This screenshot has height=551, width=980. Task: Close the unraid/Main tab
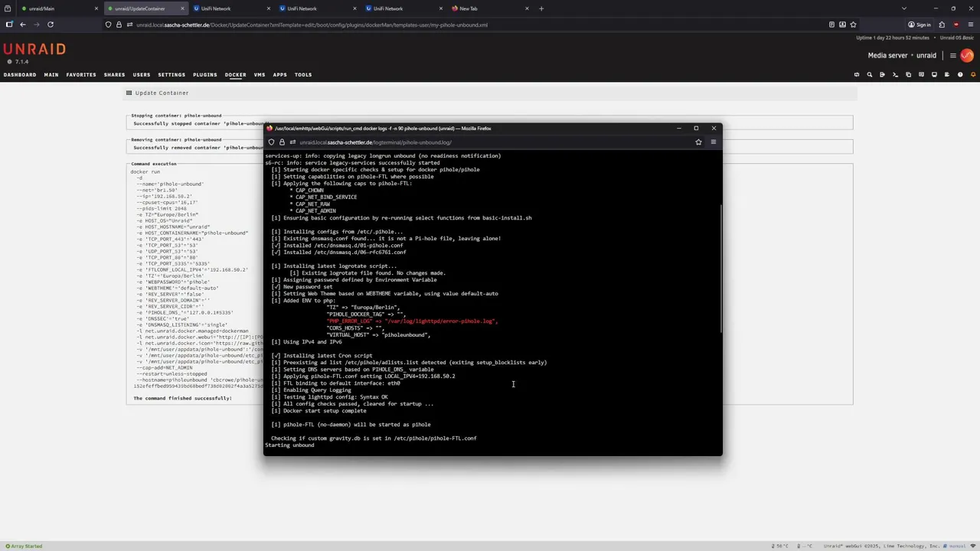click(x=96, y=8)
